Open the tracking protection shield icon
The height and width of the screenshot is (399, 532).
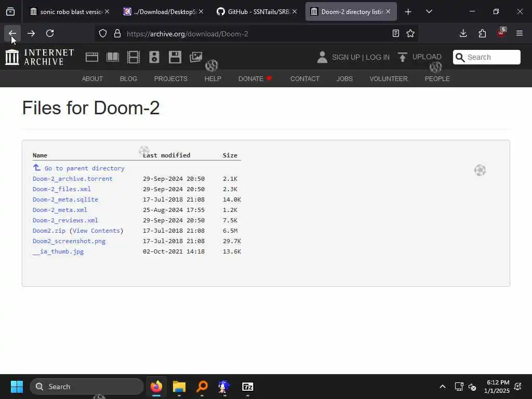(103, 34)
